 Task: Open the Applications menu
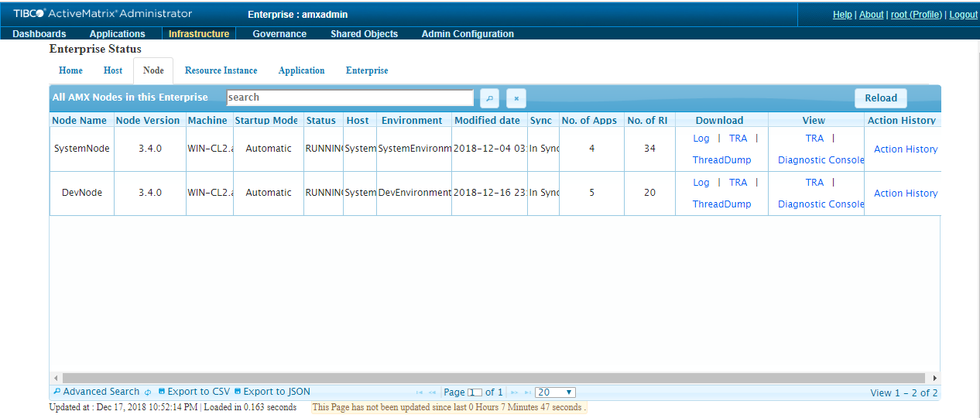[x=118, y=33]
